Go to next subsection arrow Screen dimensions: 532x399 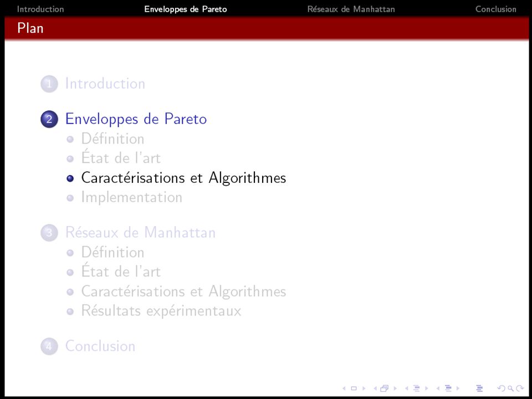pos(427,388)
